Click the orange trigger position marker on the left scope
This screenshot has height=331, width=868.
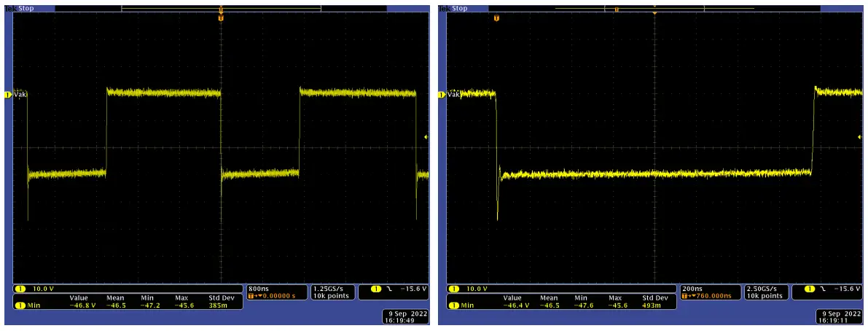220,17
